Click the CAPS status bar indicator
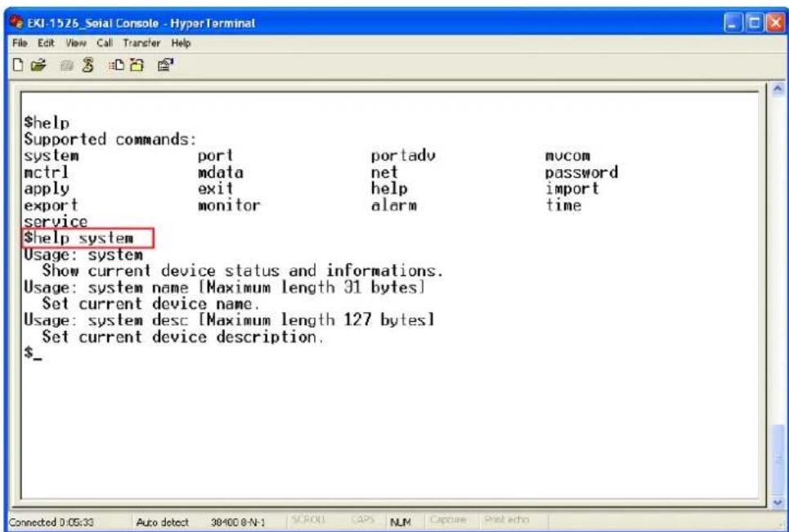The width and height of the screenshot is (789, 532). [362, 520]
